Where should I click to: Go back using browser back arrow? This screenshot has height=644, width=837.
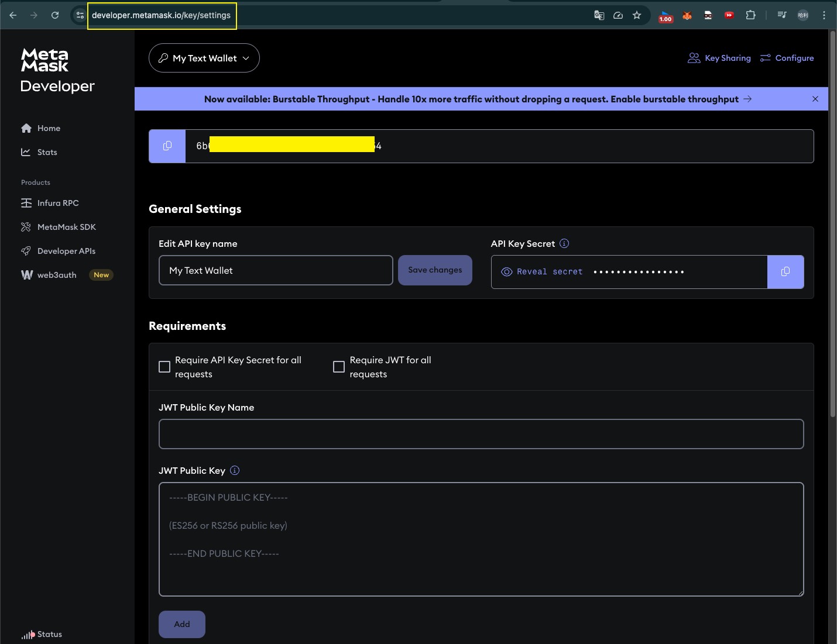click(x=13, y=15)
